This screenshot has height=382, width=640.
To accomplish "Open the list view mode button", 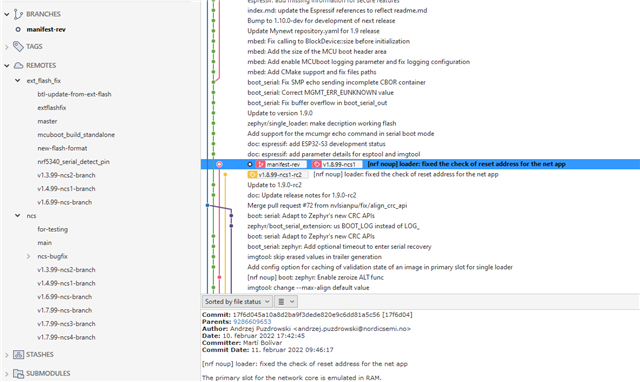I will pyautogui.click(x=281, y=302).
